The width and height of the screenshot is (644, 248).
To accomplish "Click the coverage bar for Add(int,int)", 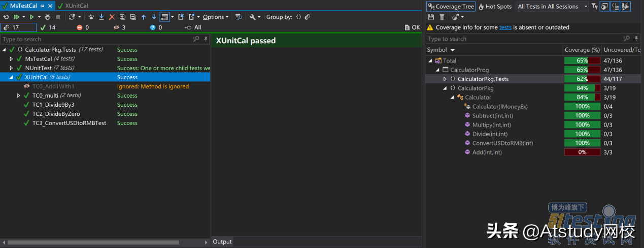I will click(582, 152).
